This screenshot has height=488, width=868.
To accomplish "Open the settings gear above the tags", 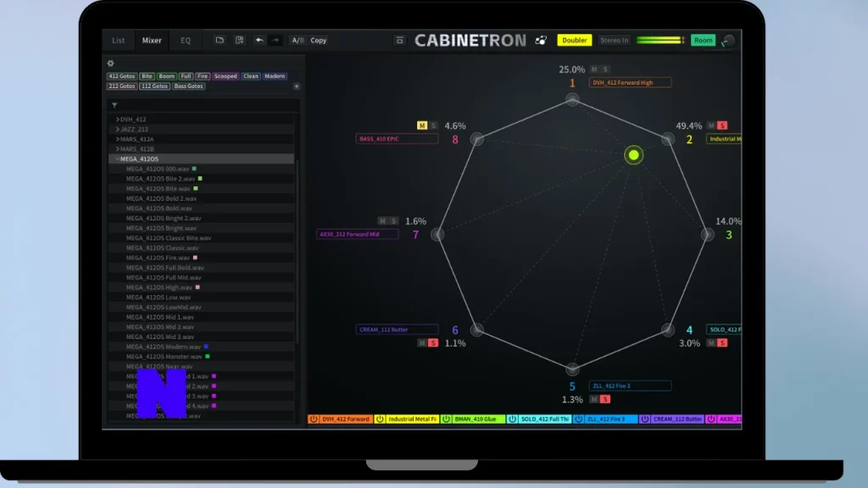I will pos(111,63).
